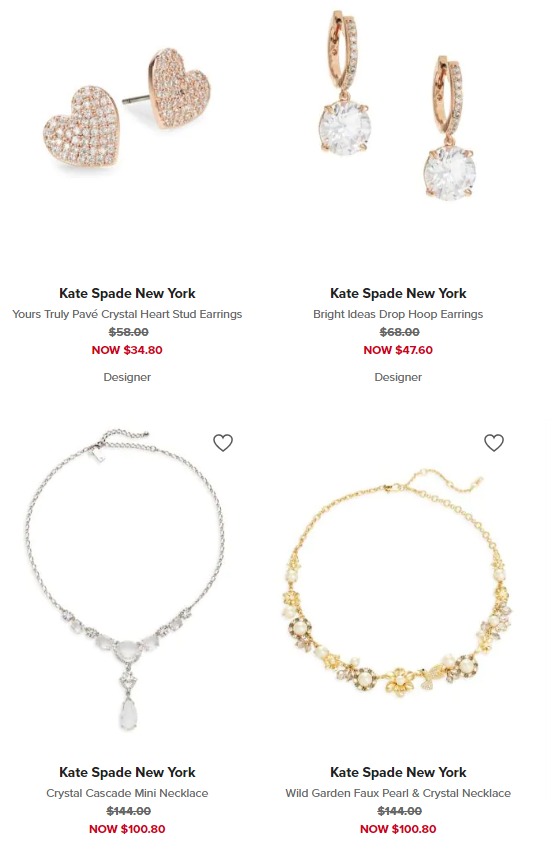
Task: Open Bright Ideas Drop Hoop Earrings link
Action: (398, 314)
